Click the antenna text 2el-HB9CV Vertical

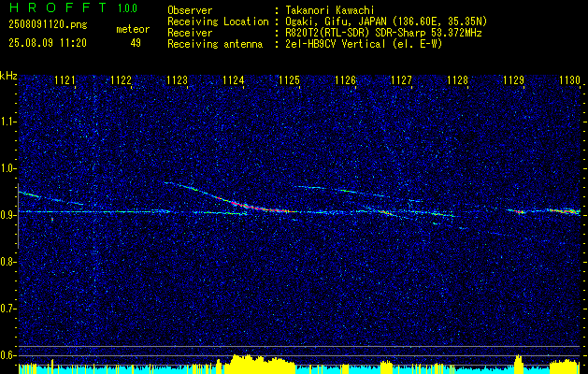(336, 44)
